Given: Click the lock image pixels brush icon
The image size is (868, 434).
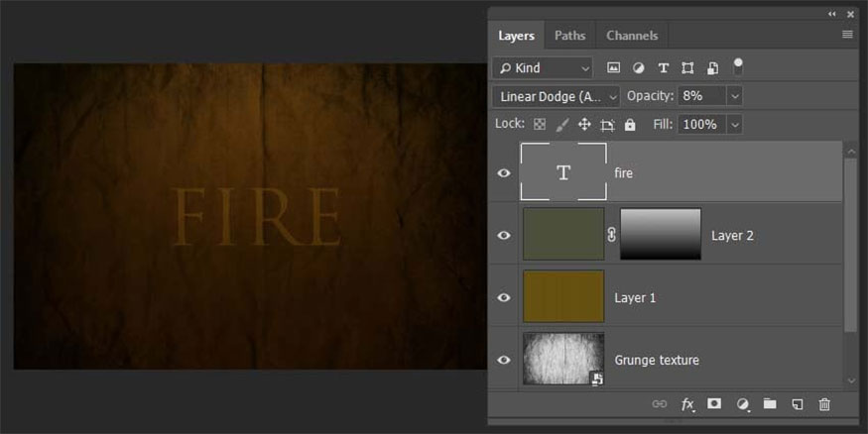Looking at the screenshot, I should click(561, 125).
